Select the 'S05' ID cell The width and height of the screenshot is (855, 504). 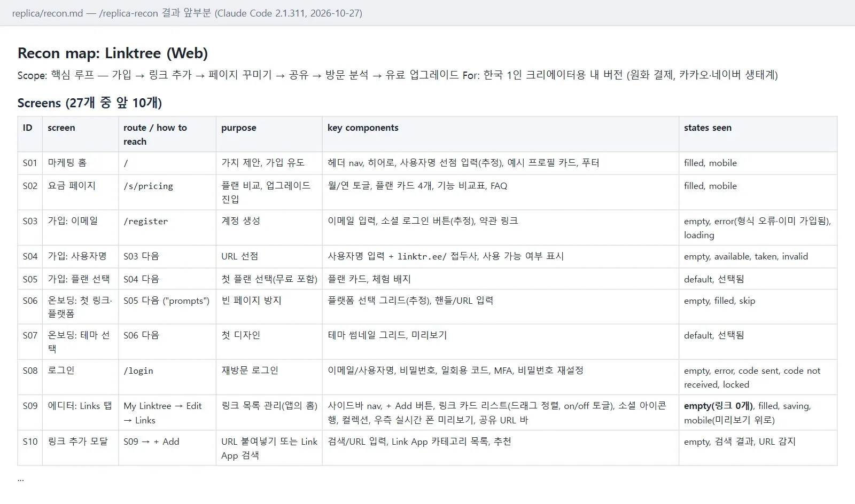click(x=30, y=279)
